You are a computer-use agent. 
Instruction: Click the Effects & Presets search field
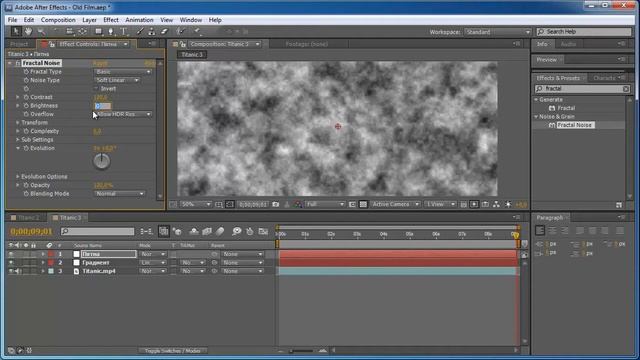click(x=582, y=89)
